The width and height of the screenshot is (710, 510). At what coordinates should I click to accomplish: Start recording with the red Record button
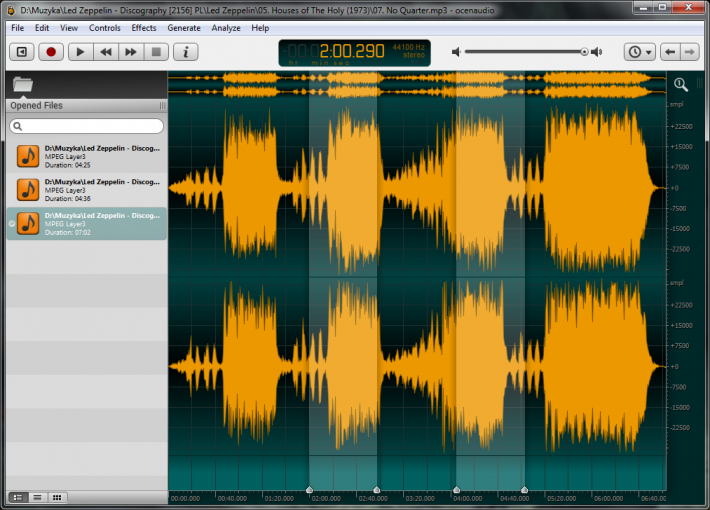tap(51, 52)
